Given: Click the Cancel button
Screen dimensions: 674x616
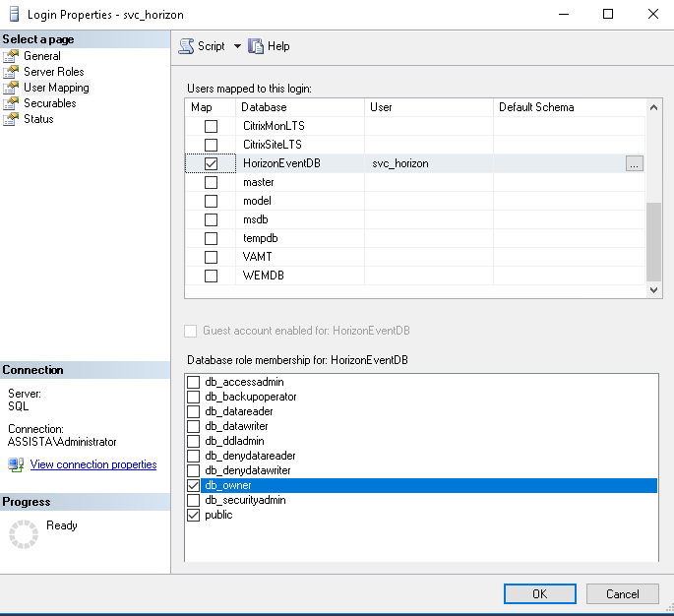Looking at the screenshot, I should (x=623, y=593).
